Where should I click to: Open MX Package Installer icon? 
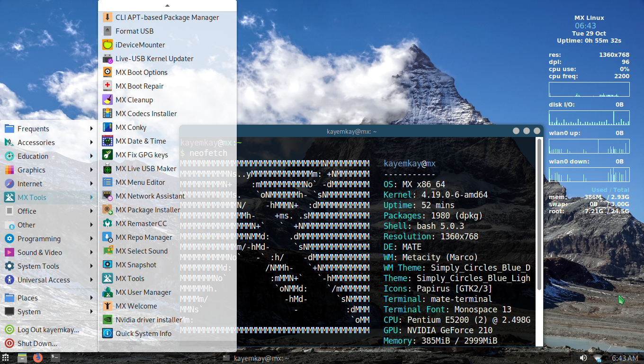107,210
